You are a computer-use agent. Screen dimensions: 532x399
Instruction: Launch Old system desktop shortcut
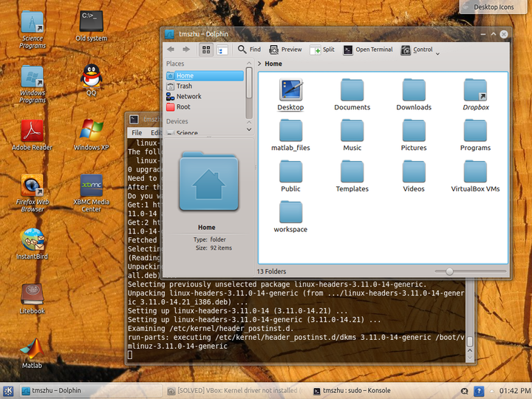(x=92, y=26)
